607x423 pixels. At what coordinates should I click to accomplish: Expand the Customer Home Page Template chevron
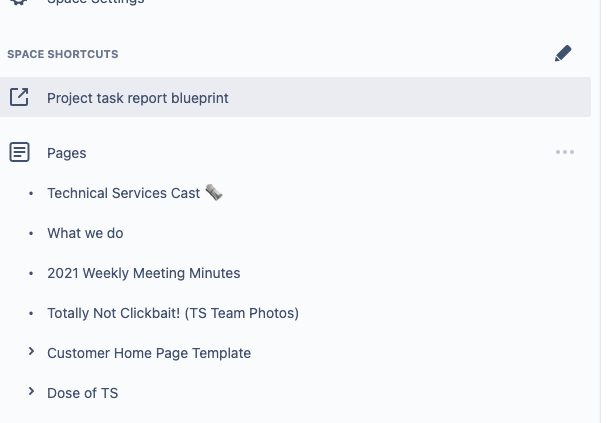31,351
